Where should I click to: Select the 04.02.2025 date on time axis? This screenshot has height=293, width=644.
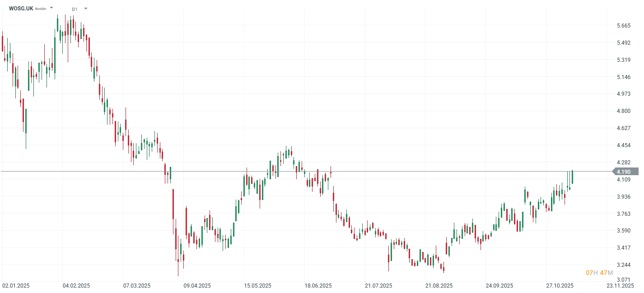click(x=76, y=286)
